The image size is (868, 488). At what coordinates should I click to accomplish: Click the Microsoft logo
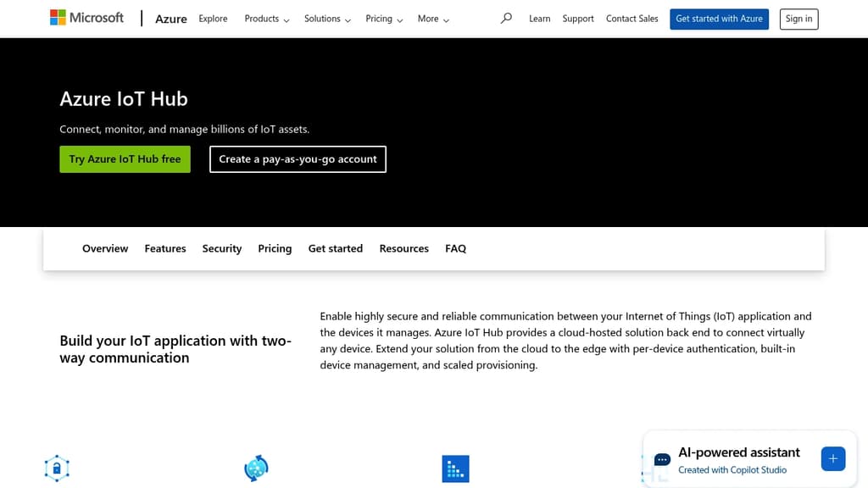87,18
